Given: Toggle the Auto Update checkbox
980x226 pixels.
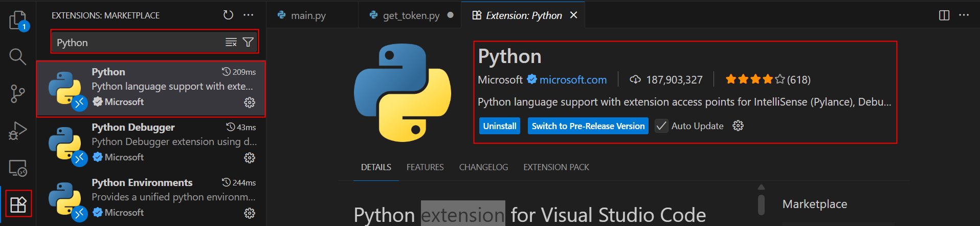Looking at the screenshot, I should pyautogui.click(x=661, y=126).
